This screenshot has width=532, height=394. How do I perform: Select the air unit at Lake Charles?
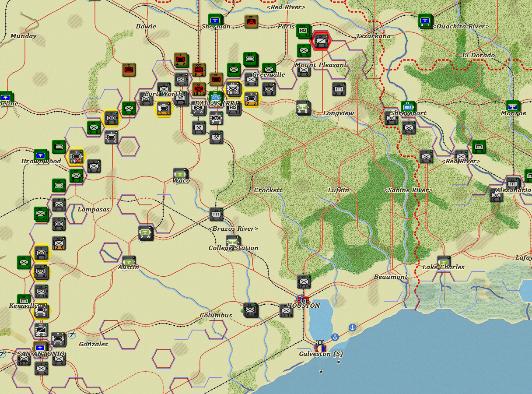point(444,262)
